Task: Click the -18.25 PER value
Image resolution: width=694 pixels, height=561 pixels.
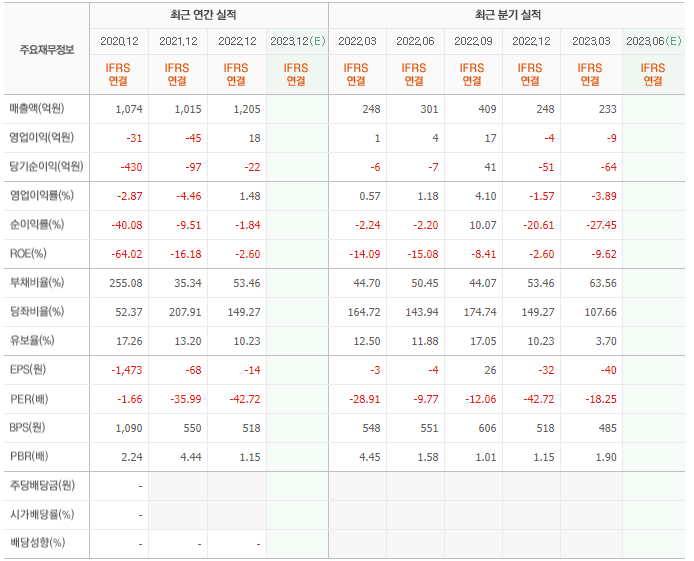Action: pos(601,399)
